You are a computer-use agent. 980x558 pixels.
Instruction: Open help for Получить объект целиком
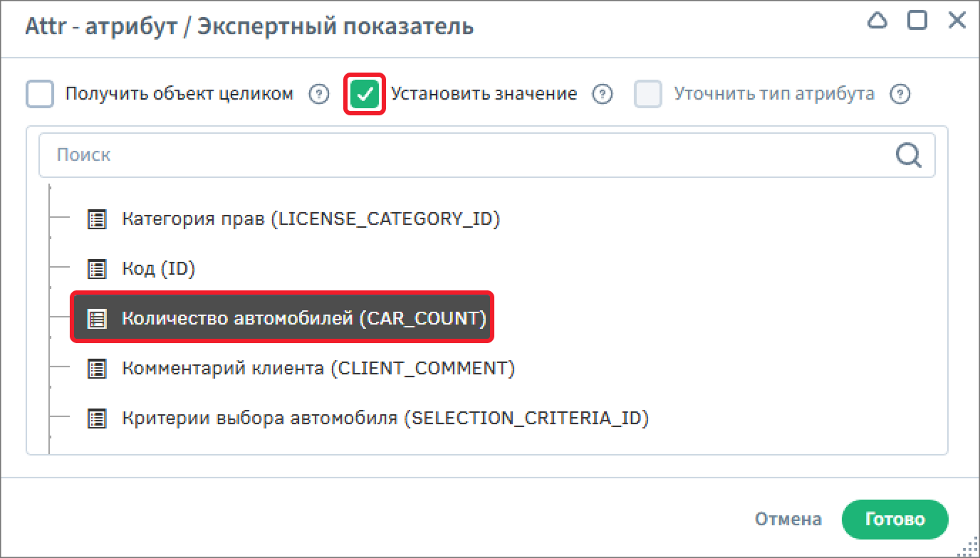click(320, 94)
